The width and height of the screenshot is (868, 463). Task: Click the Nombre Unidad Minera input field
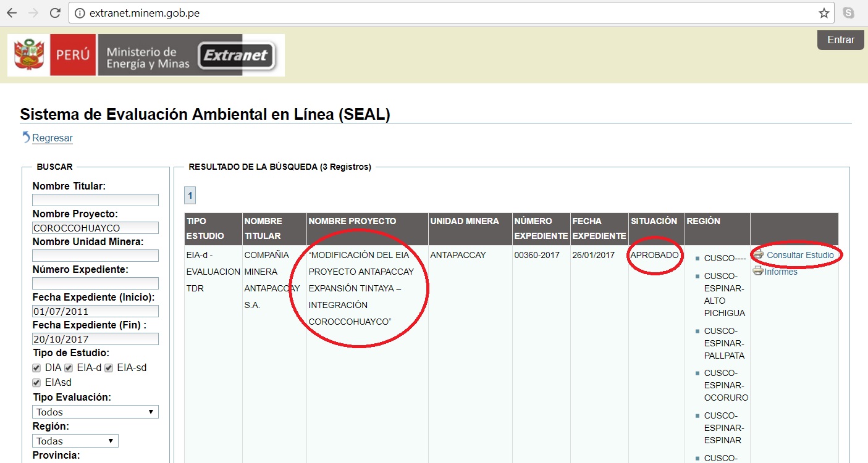95,256
